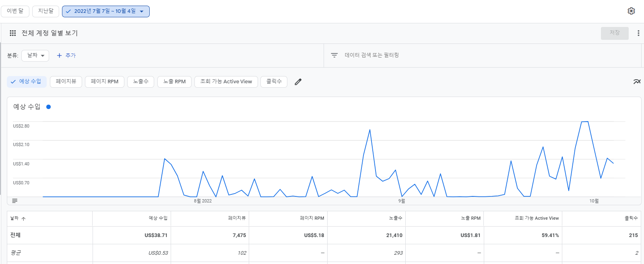644x264 pixels.
Task: Click blue 예상 수입 legend dot
Action: (48, 107)
